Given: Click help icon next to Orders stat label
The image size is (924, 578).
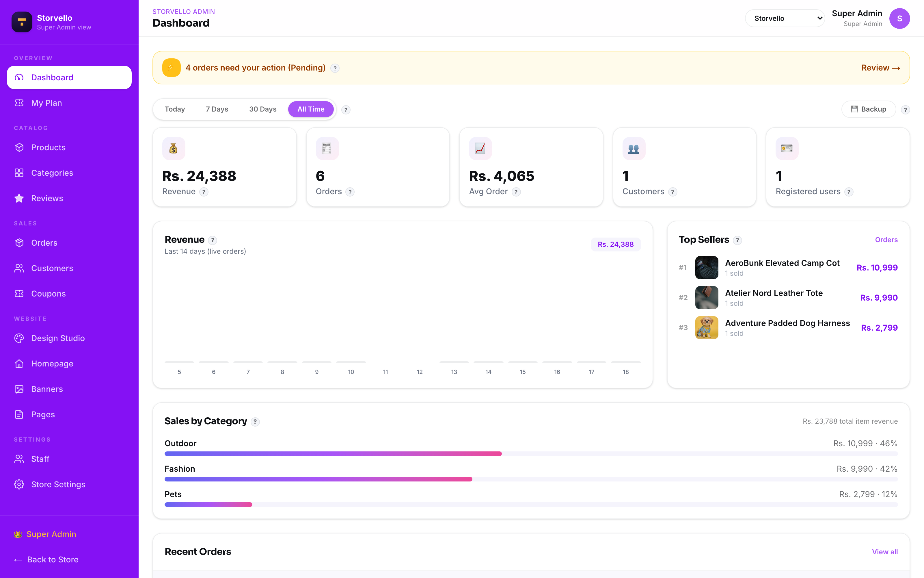Looking at the screenshot, I should pos(350,192).
